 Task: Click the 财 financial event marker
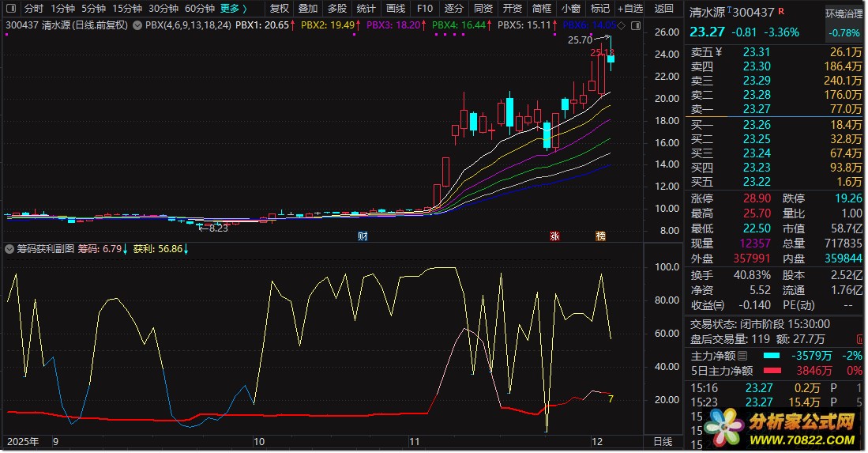[x=363, y=236]
